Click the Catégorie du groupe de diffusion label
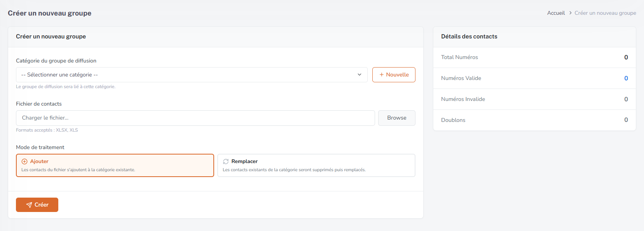The height and width of the screenshot is (231, 644). [x=56, y=61]
